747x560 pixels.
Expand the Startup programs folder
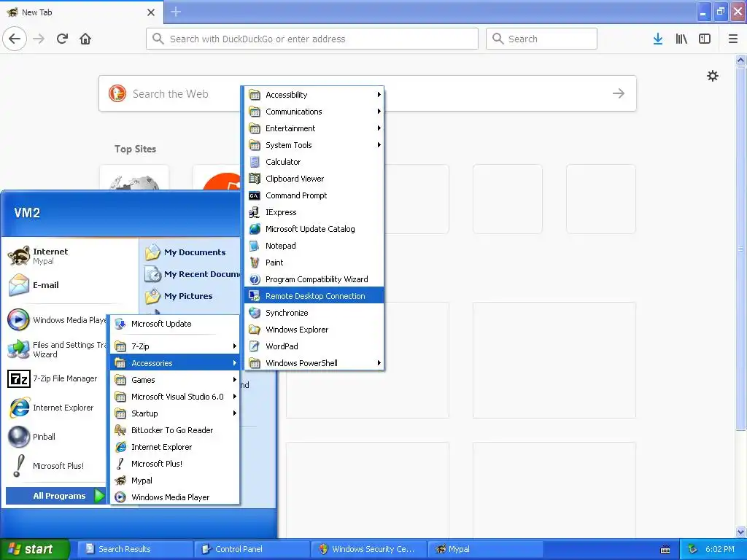(175, 413)
